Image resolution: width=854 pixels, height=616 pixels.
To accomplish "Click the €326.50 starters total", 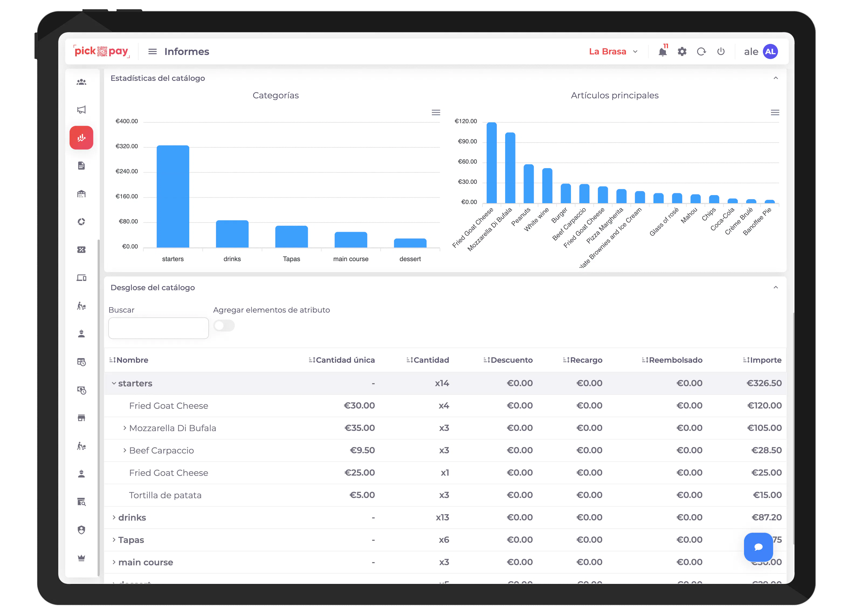I will point(764,383).
